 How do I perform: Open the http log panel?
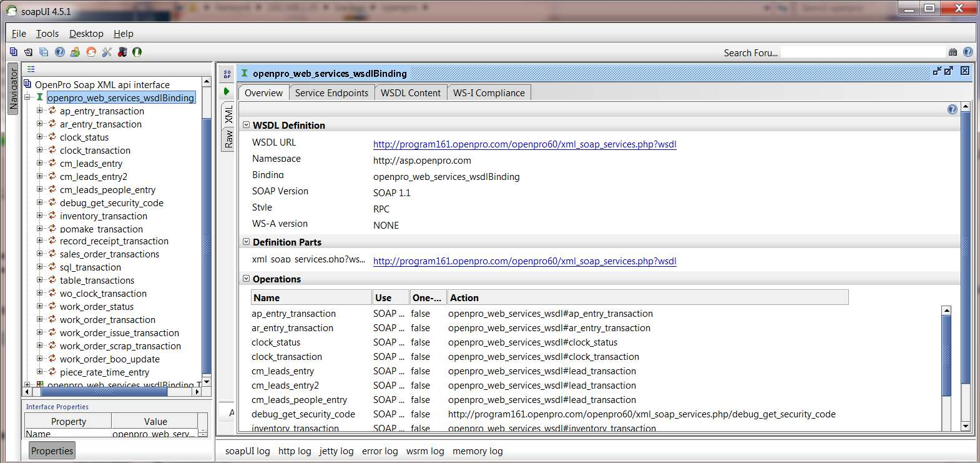294,451
